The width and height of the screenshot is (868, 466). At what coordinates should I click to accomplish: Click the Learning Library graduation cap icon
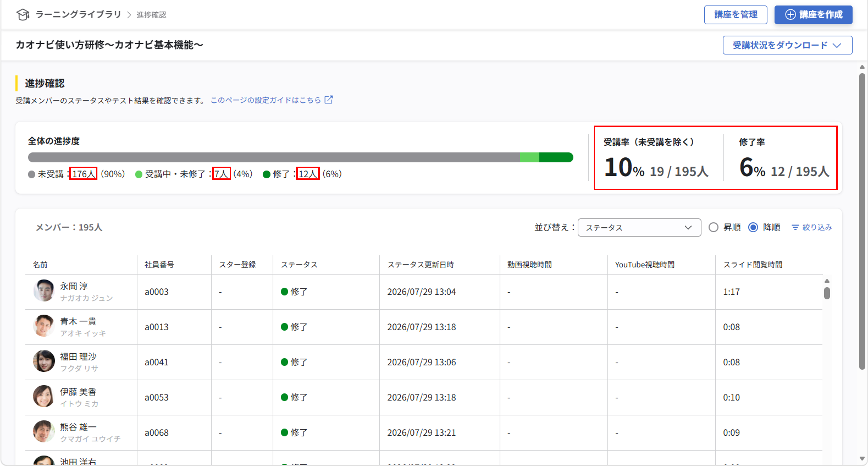(x=23, y=14)
